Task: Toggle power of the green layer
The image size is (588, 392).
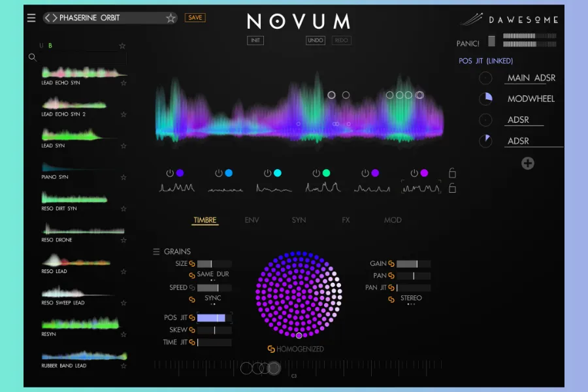Action: 316,173
